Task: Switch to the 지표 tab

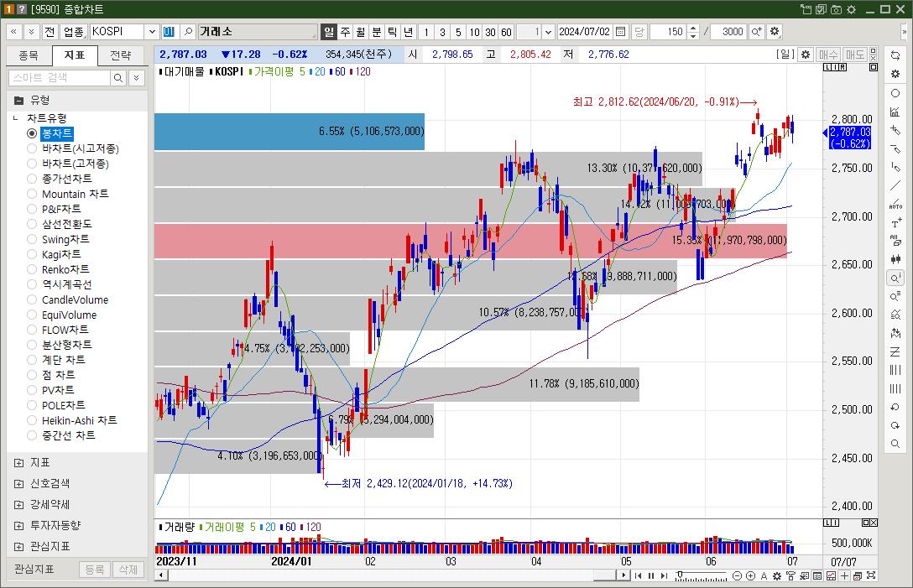Action: pyautogui.click(x=75, y=55)
